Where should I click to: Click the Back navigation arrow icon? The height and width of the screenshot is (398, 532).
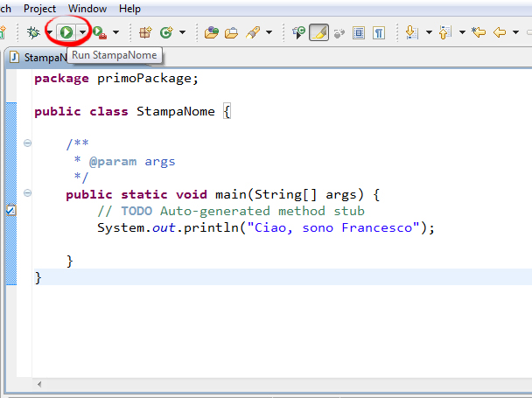click(x=500, y=32)
